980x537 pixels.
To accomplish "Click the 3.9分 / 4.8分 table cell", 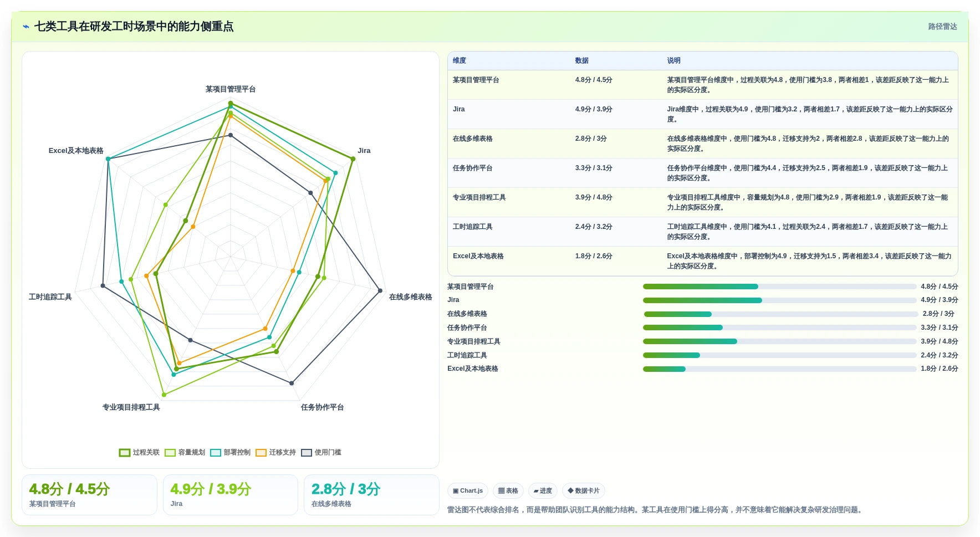I will coord(593,197).
